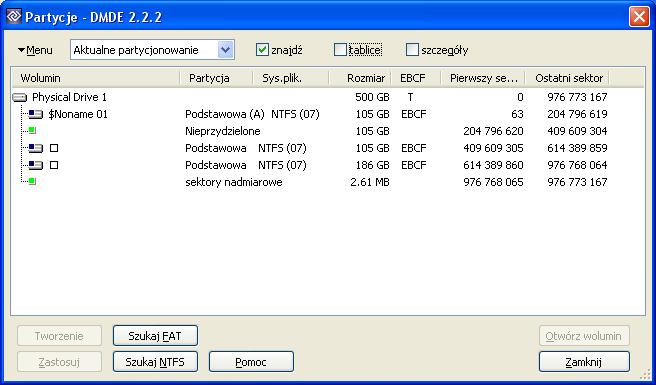Click the last sector value 204 796 619
The height and width of the screenshot is (385, 656).
577,114
